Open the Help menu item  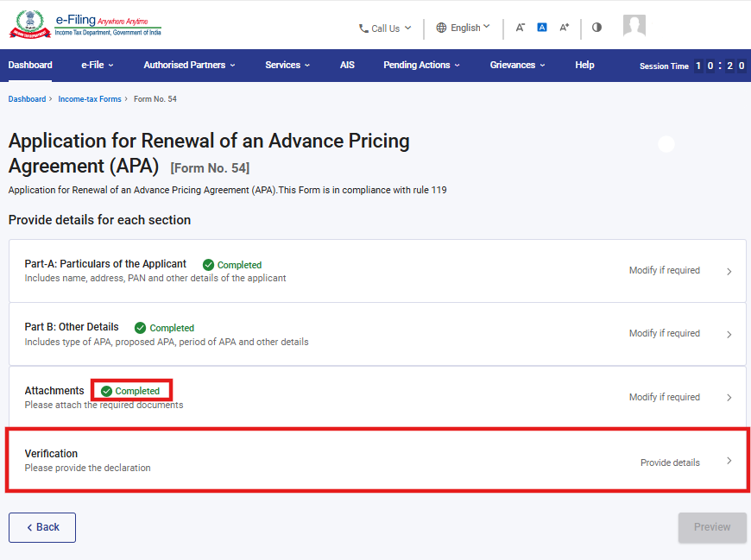(x=584, y=66)
